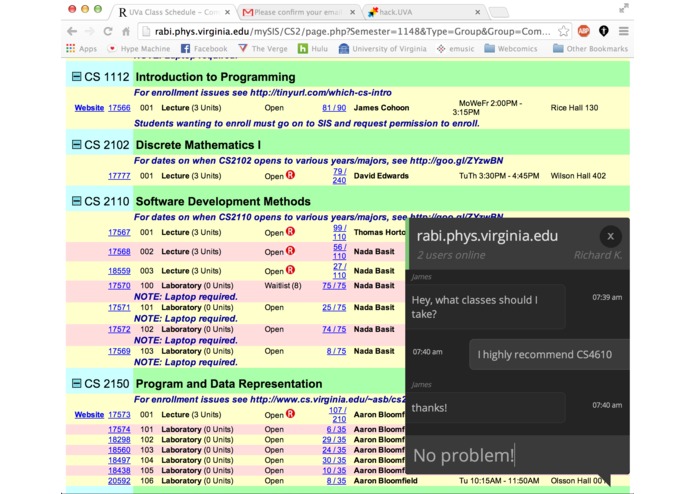695x494 pixels.
Task: Open the Chrome hamburger menu
Action: [623, 31]
